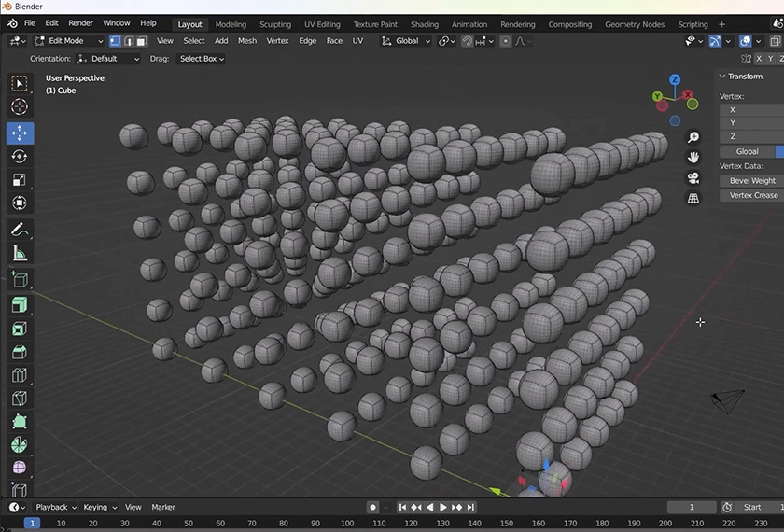Image resolution: width=784 pixels, height=532 pixels.
Task: Switch to orthographic view using the grid icon
Action: click(693, 199)
